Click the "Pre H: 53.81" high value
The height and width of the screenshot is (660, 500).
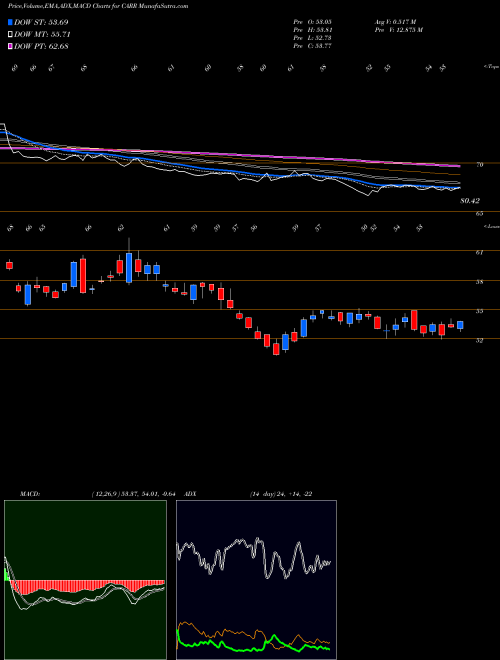(312, 30)
